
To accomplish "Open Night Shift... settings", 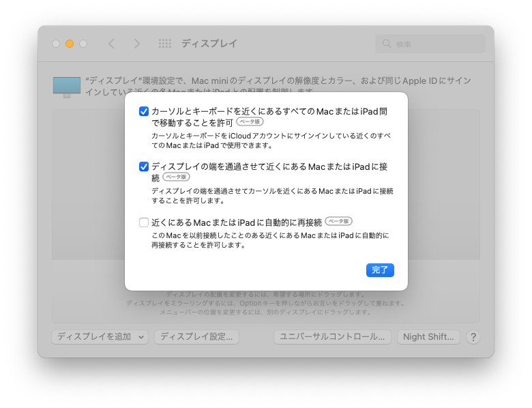I will coord(428,337).
